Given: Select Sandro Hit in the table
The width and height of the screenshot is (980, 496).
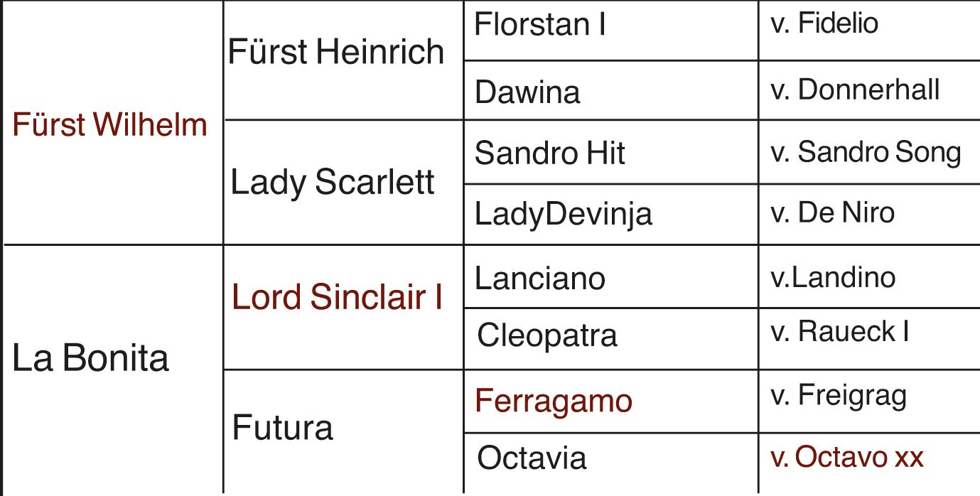Looking at the screenshot, I should 549,153.
